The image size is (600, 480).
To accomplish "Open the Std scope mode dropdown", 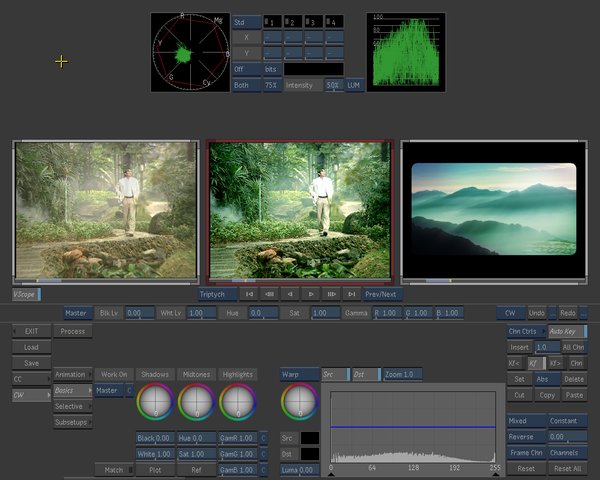I will 244,22.
